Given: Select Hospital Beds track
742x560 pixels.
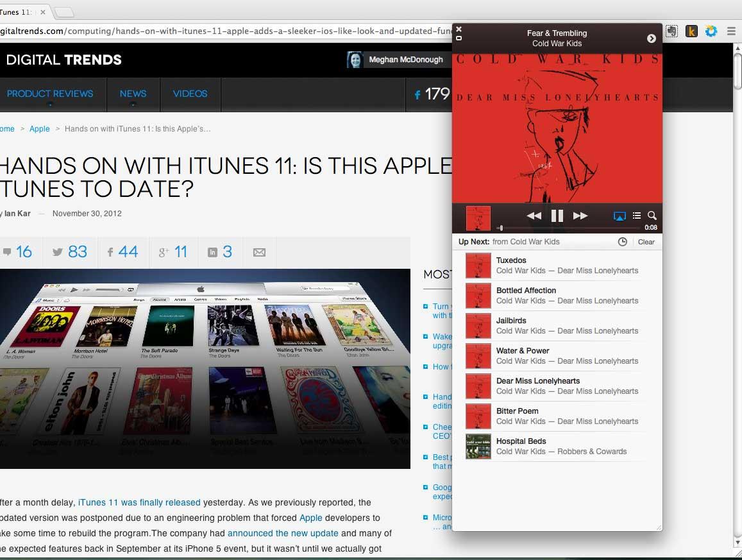Looking at the screenshot, I should pyautogui.click(x=557, y=446).
